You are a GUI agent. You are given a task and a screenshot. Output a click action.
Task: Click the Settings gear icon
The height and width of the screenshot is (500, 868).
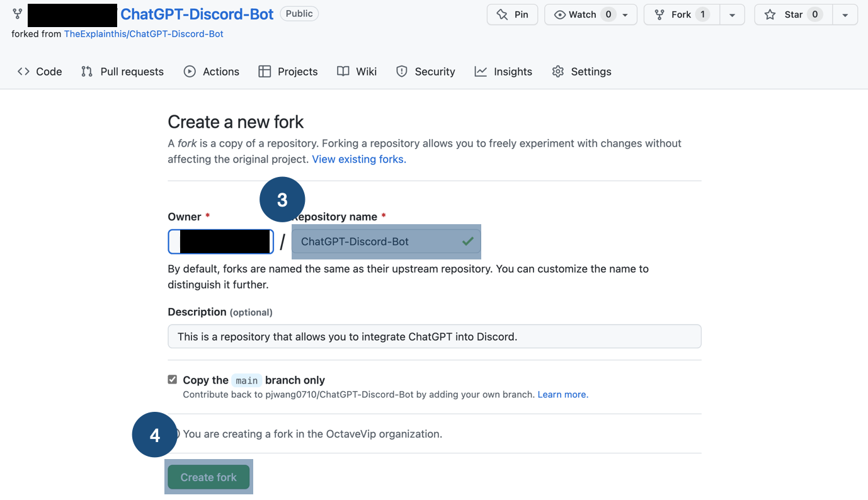point(557,71)
